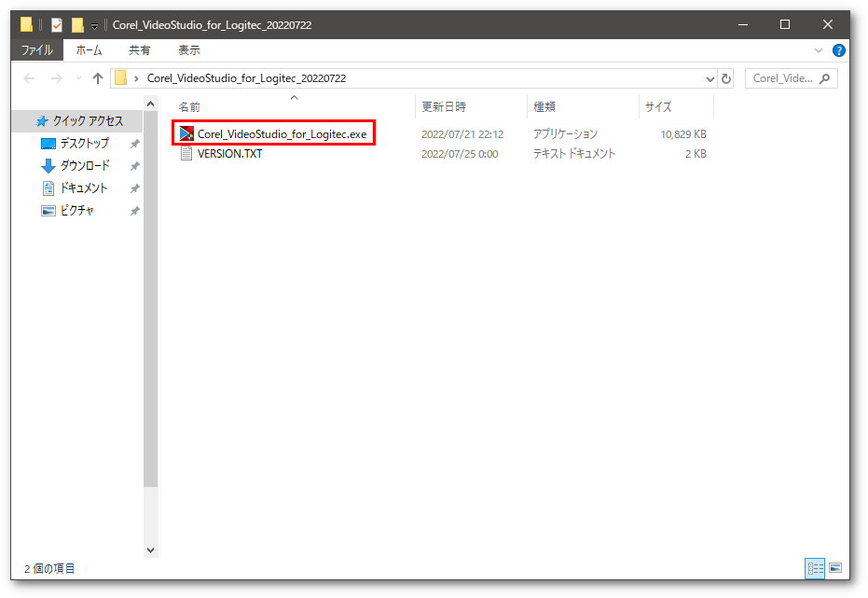The image size is (868, 598).
Task: Minimize the Explorer window
Action: [743, 25]
